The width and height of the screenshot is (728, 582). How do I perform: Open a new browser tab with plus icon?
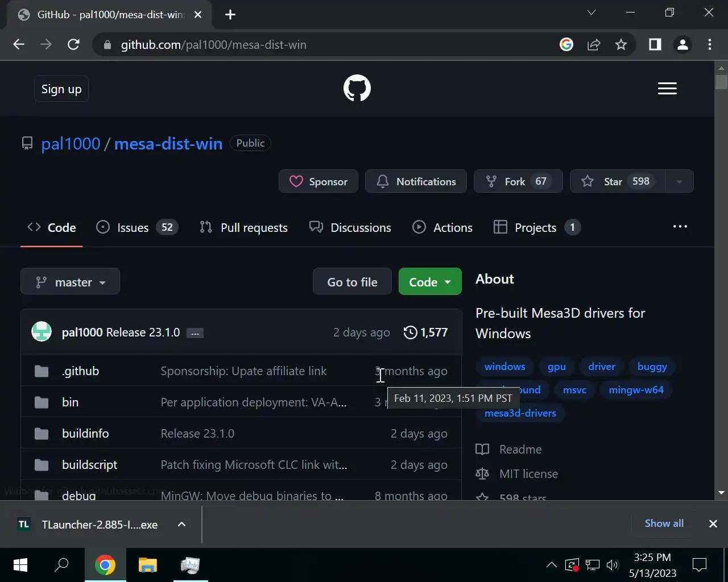[x=230, y=15]
